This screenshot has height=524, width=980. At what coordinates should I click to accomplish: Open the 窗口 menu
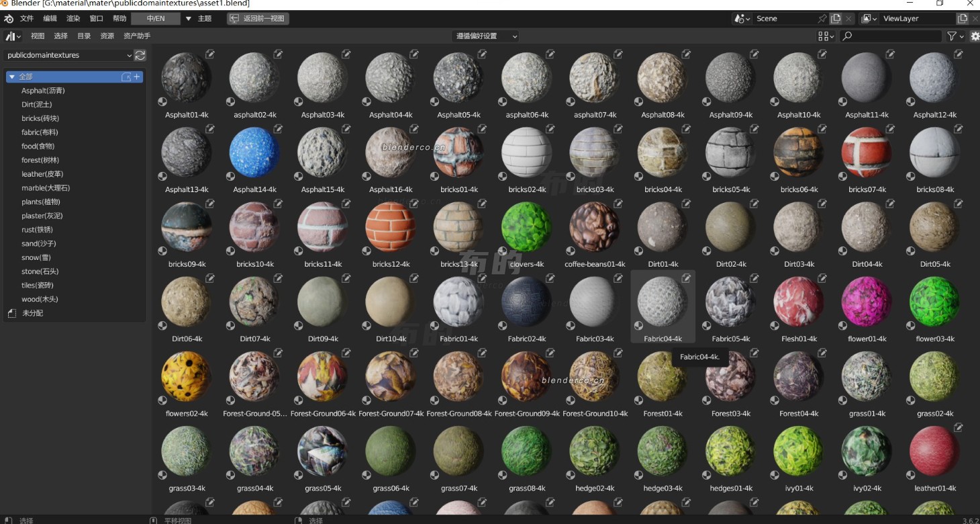click(97, 19)
